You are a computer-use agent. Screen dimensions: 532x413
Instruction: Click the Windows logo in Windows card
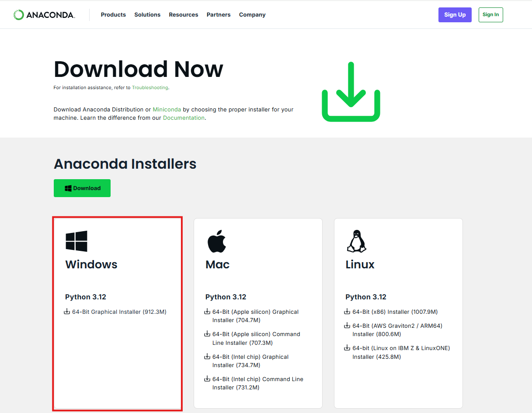(x=76, y=241)
